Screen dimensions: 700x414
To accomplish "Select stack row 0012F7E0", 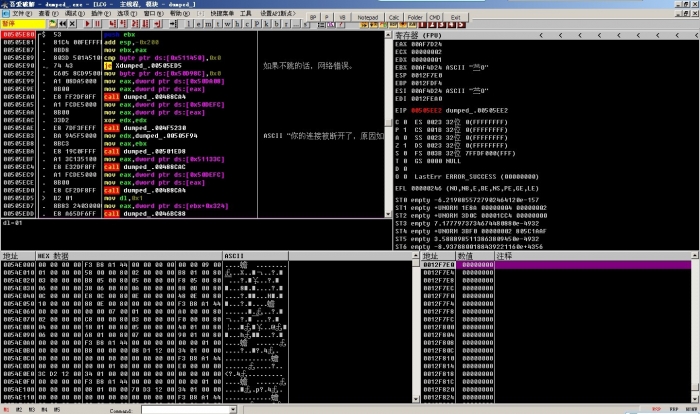I will coord(556,265).
